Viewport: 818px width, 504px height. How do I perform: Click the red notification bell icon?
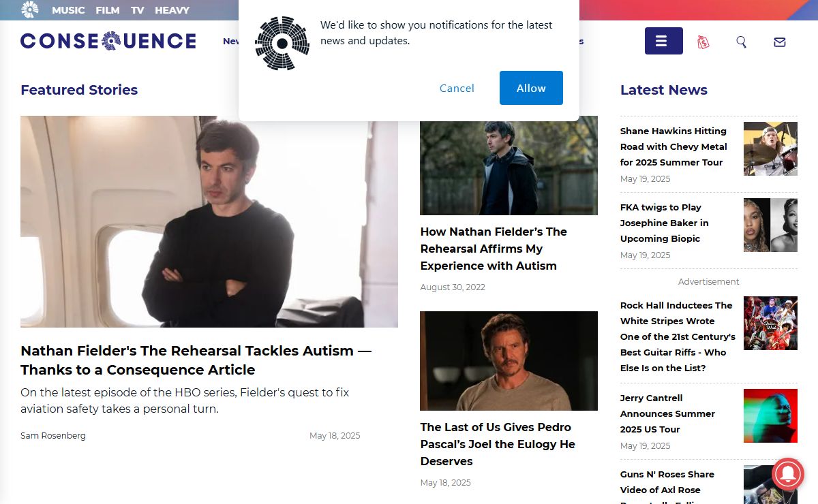[x=788, y=474]
